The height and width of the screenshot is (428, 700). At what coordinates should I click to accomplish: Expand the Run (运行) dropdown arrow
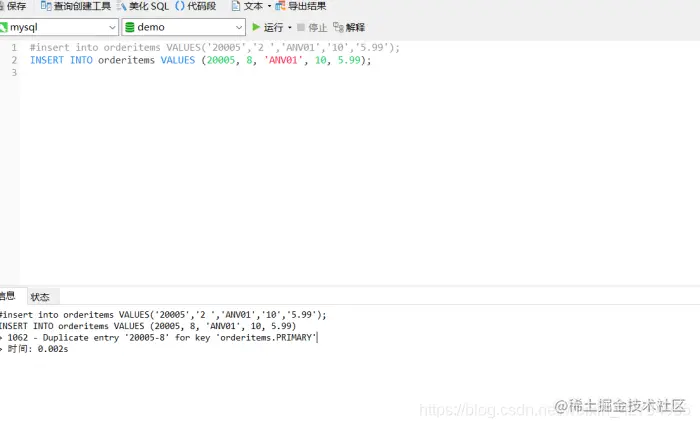(290, 28)
